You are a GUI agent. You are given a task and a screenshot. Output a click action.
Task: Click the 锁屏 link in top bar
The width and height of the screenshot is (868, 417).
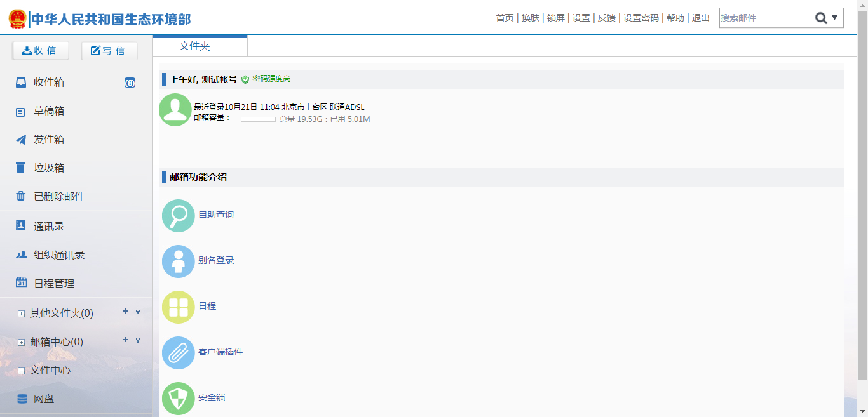(x=555, y=18)
